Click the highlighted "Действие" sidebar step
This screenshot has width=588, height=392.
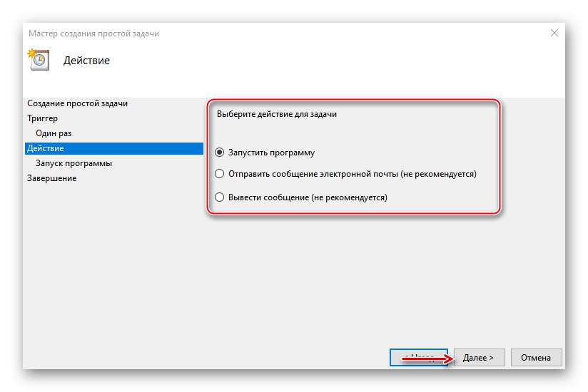click(x=45, y=148)
